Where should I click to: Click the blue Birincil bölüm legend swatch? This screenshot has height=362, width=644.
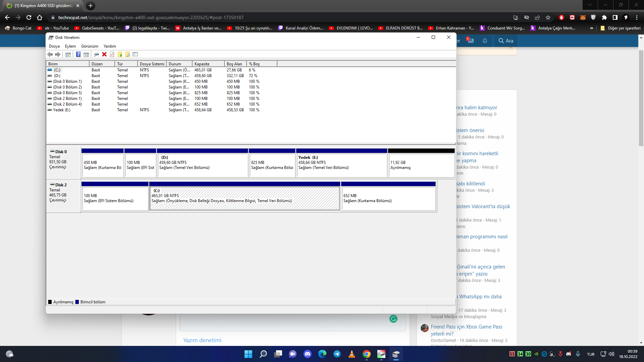click(x=77, y=302)
